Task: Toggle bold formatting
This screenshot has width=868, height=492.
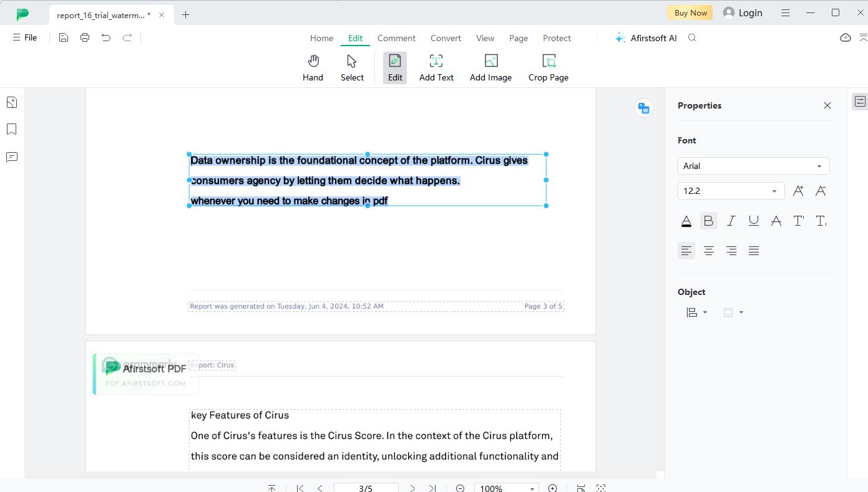Action: (708, 221)
